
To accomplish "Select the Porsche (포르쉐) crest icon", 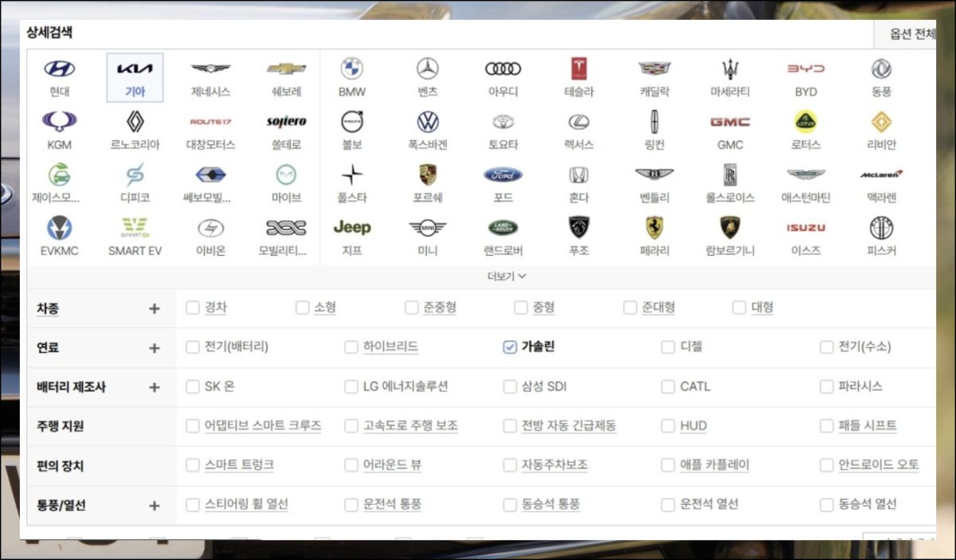I will 428,174.
